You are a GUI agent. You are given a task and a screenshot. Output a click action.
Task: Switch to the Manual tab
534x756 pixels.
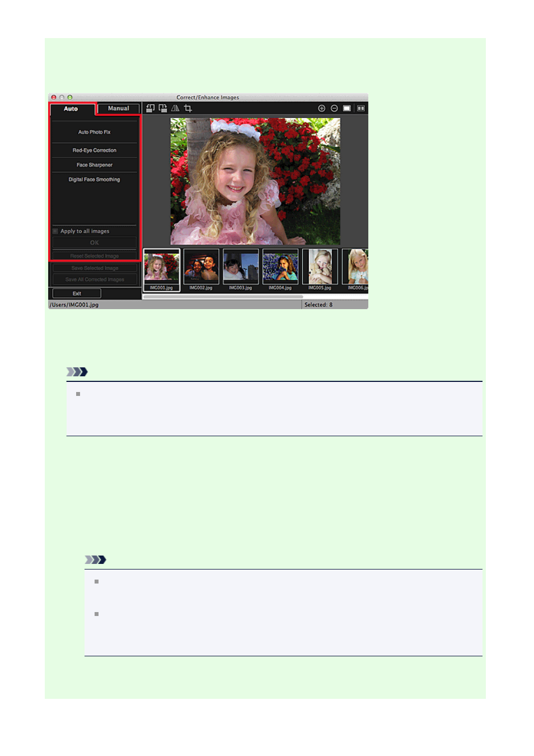[118, 108]
